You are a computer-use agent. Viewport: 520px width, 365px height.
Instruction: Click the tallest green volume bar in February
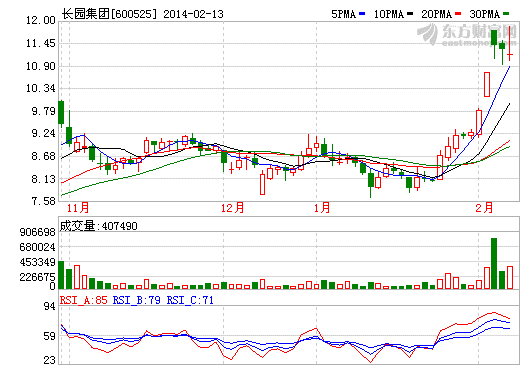point(494,263)
